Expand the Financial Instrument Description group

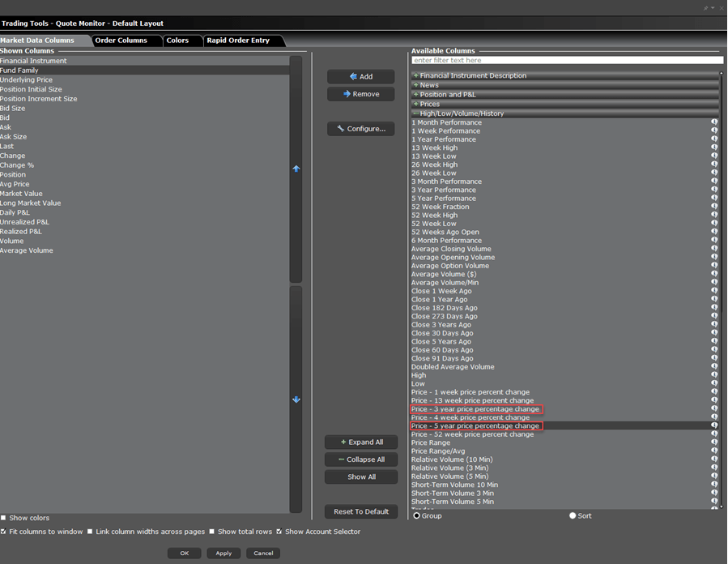pyautogui.click(x=415, y=75)
